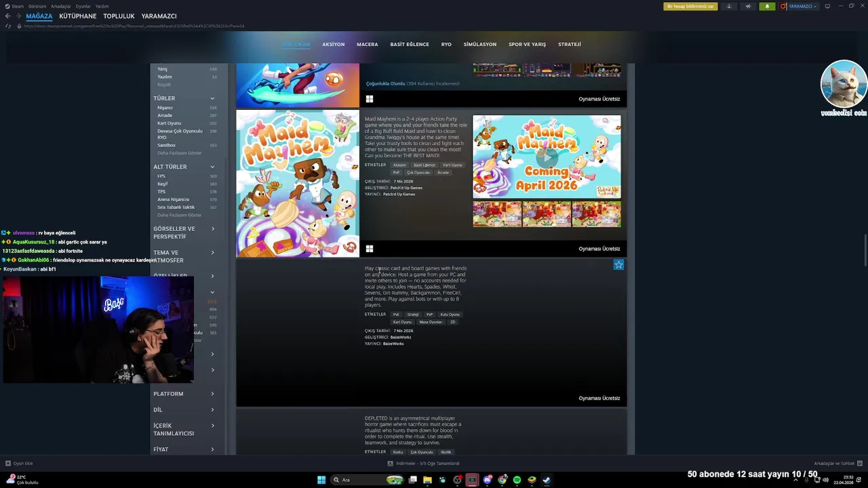
Task: Click the Parti Oyunu tag on Maid Mayhem
Action: tap(452, 165)
